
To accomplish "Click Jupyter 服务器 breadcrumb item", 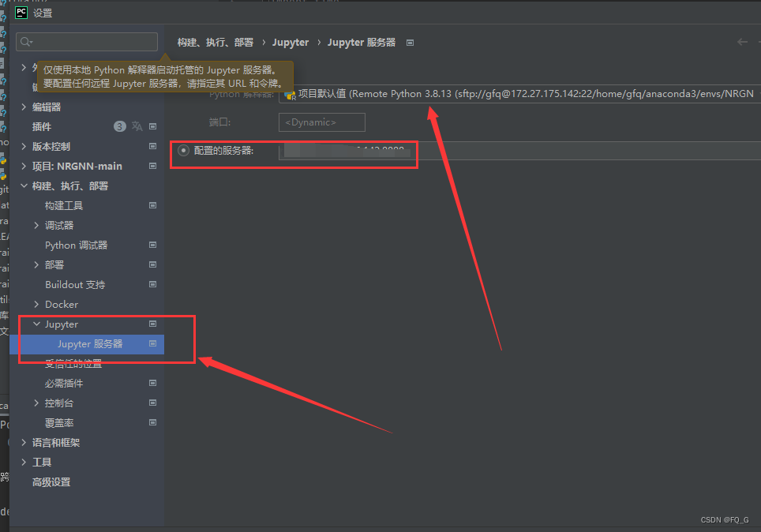I will [362, 43].
